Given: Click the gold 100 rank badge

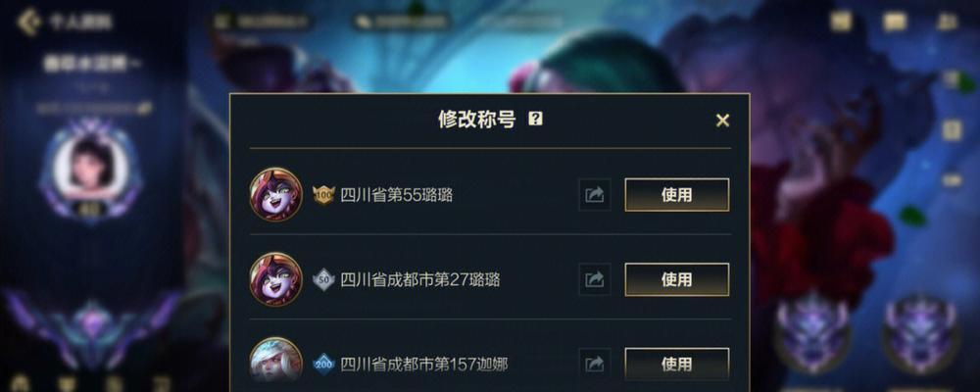Looking at the screenshot, I should pyautogui.click(x=323, y=195).
